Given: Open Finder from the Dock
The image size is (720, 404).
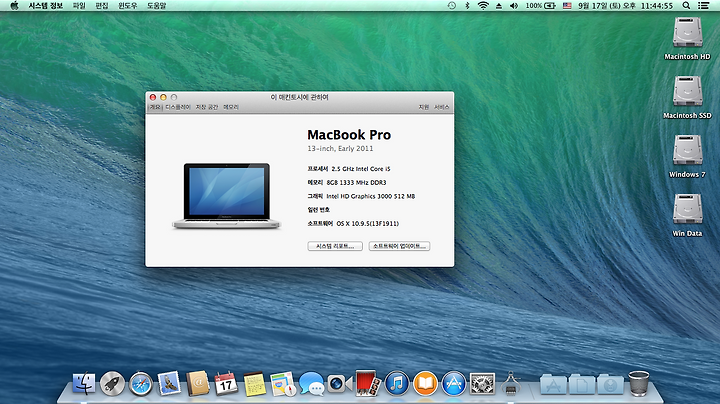Looking at the screenshot, I should (x=84, y=384).
